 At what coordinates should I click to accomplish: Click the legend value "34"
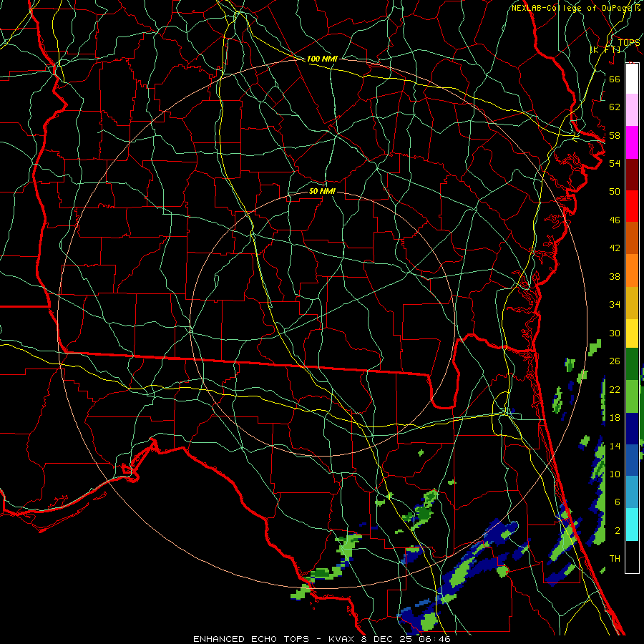click(615, 305)
